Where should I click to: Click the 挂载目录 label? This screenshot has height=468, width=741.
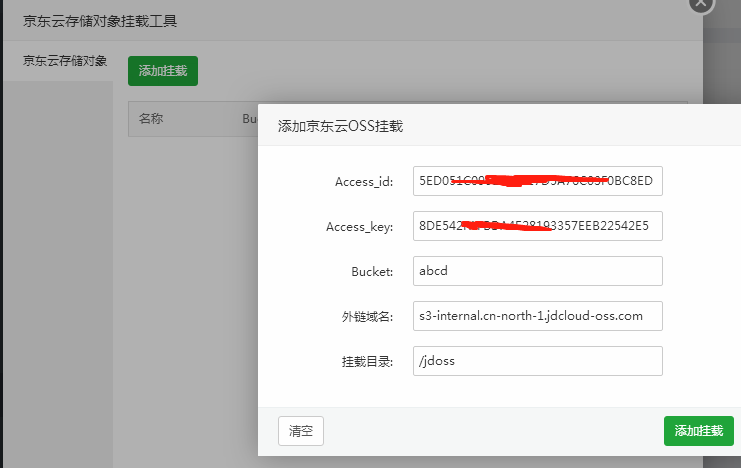pyautogui.click(x=367, y=362)
